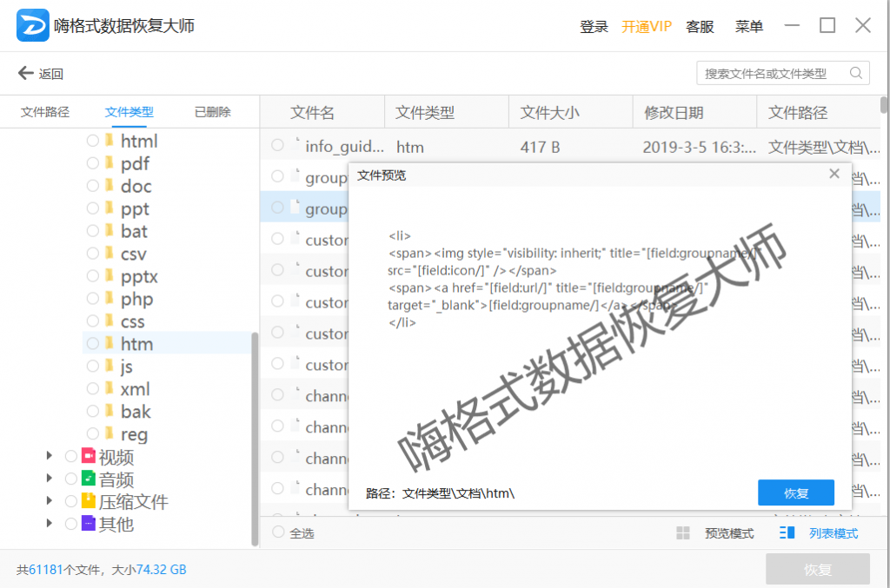Image resolution: width=890 pixels, height=588 pixels.
Task: Click the audio category icon
Action: click(x=89, y=479)
